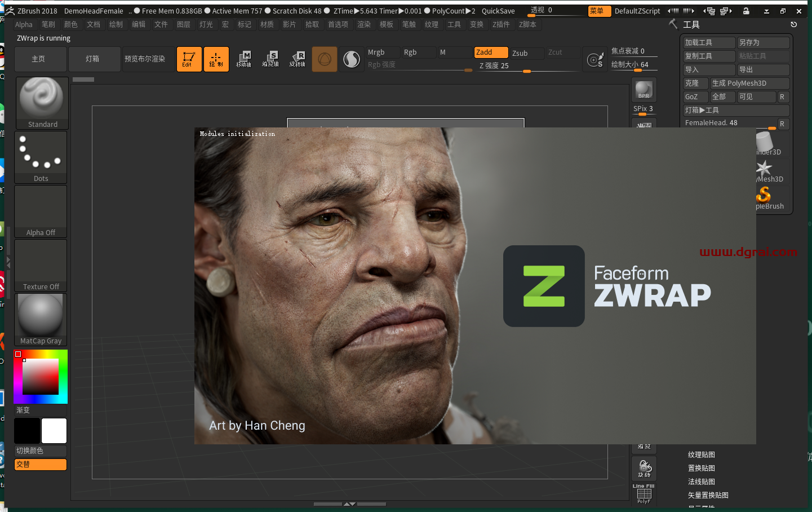Render with the BPR button
This screenshot has width=812, height=512.
[x=644, y=90]
